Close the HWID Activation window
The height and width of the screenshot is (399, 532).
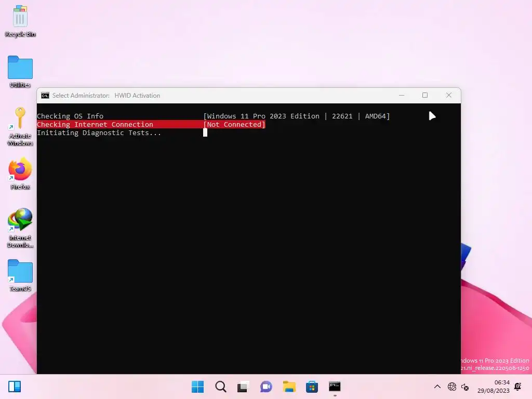(x=448, y=96)
